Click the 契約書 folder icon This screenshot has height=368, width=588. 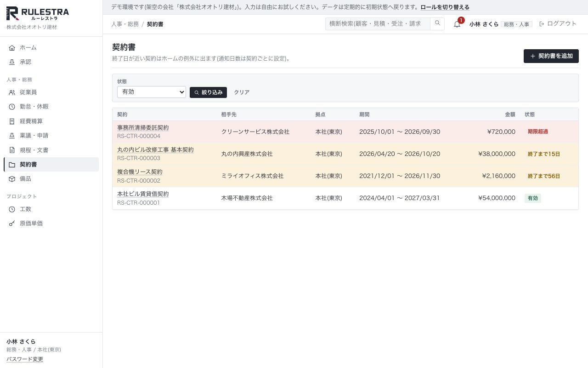tap(12, 165)
